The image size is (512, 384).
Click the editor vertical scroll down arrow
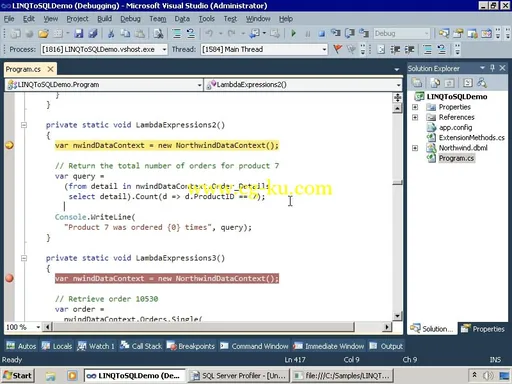397,316
